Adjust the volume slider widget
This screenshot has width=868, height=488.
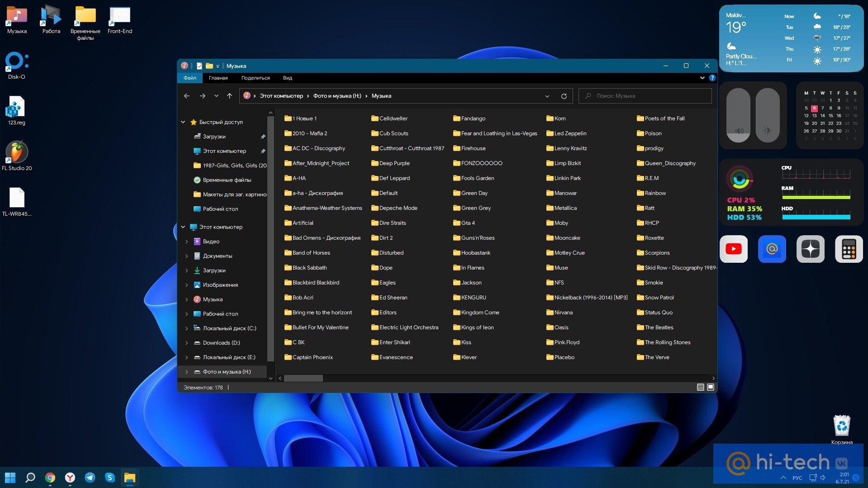click(x=738, y=115)
